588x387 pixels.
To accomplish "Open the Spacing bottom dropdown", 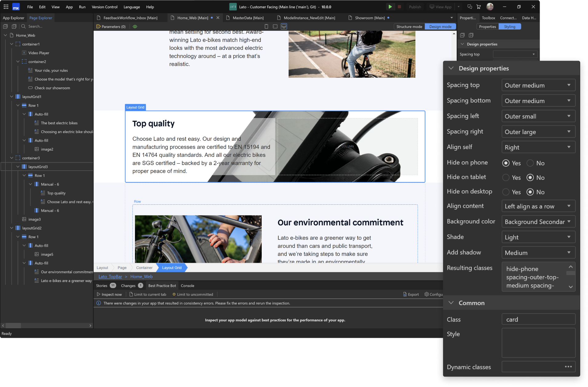I will (538, 101).
